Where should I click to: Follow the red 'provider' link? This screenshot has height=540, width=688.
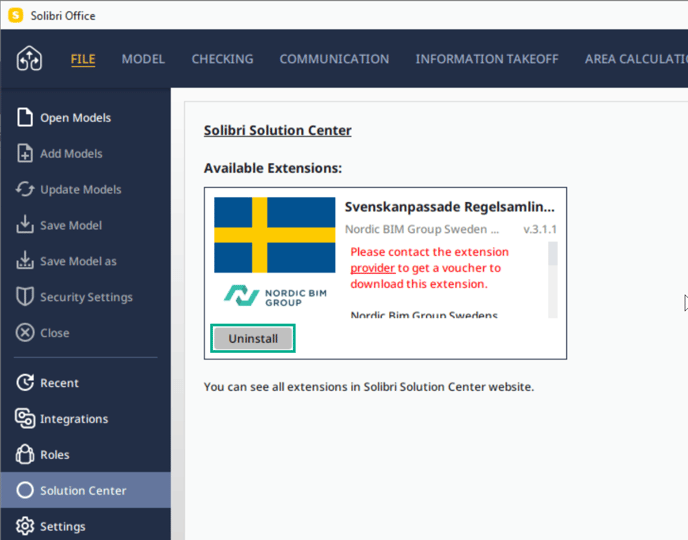tap(373, 268)
